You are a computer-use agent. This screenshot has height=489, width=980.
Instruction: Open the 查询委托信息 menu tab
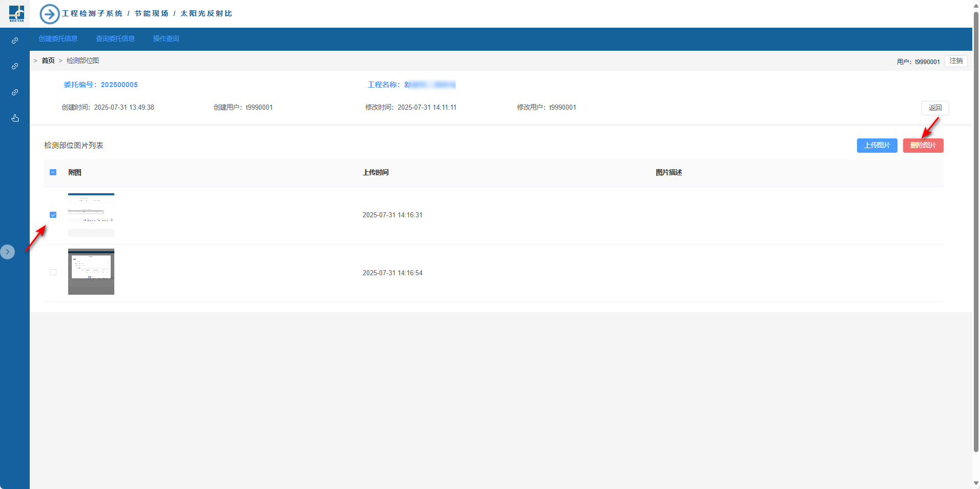click(x=115, y=39)
